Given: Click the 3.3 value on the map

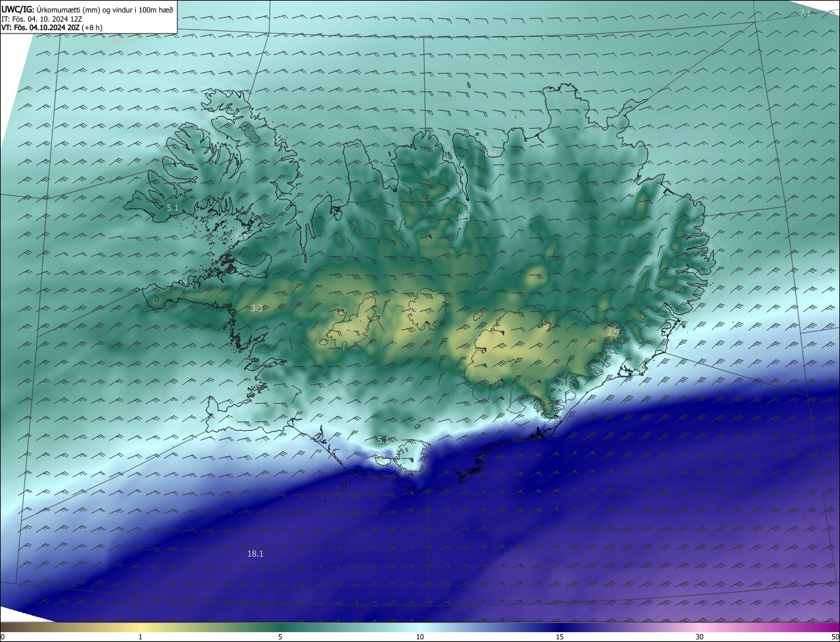Looking at the screenshot, I should 257,308.
